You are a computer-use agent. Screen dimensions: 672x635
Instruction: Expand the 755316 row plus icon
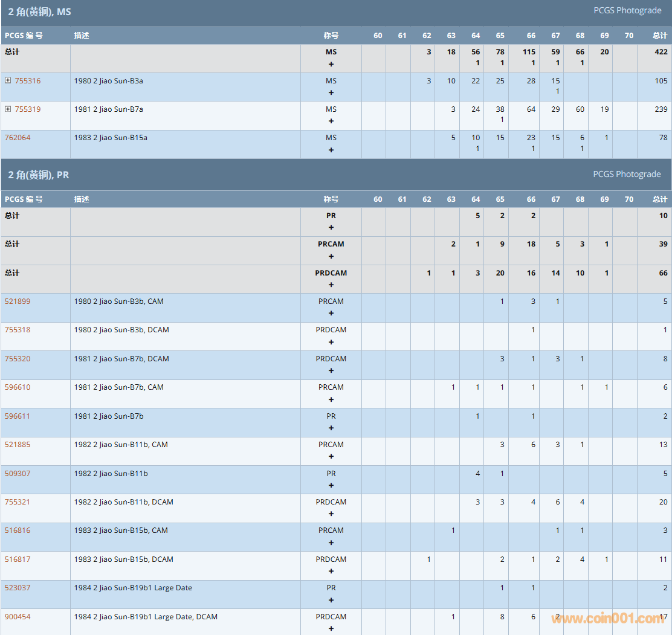[8, 80]
